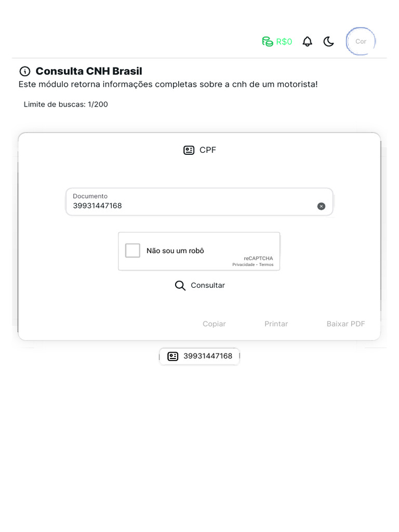Open the reCAPTCHA Privacidade link
Screen dimensions: 399x532
point(243,265)
